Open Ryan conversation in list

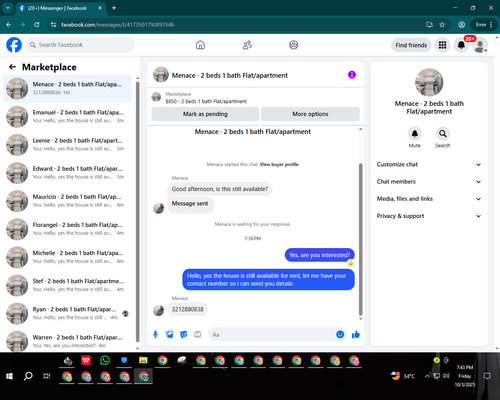click(68, 313)
